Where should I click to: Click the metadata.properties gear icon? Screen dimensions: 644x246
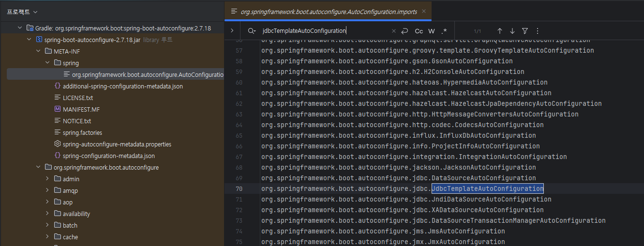point(57,144)
